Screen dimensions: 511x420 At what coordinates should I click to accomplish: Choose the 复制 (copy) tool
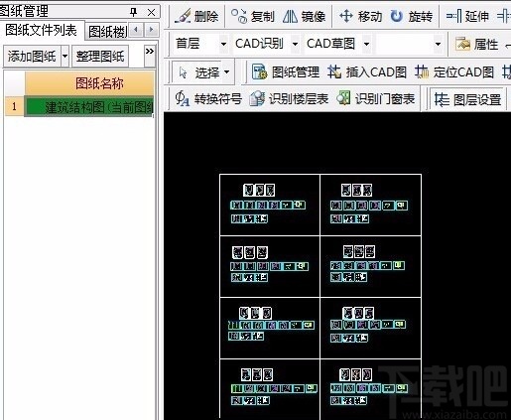tap(253, 16)
